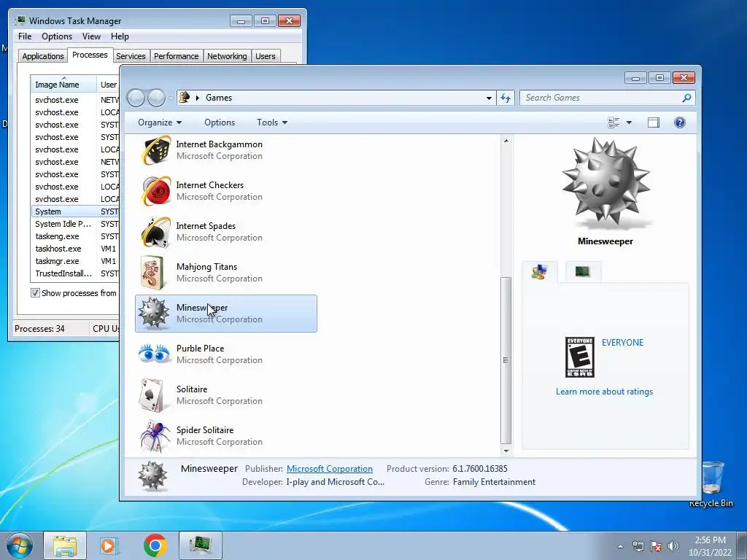Select the System Idle Process row
This screenshot has width=747, height=560.
75,224
